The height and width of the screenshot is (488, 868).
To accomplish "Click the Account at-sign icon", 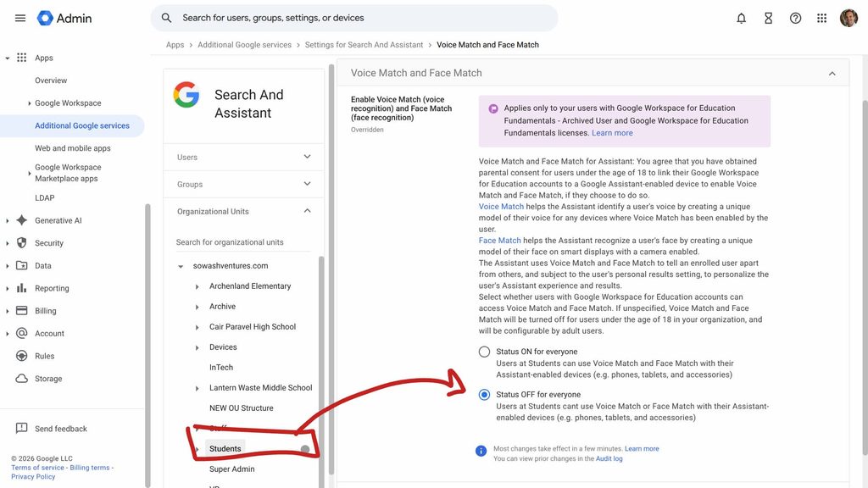I will [x=21, y=333].
